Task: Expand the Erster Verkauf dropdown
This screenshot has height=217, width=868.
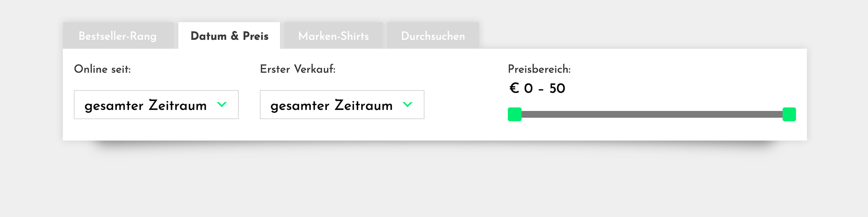Action: click(342, 105)
